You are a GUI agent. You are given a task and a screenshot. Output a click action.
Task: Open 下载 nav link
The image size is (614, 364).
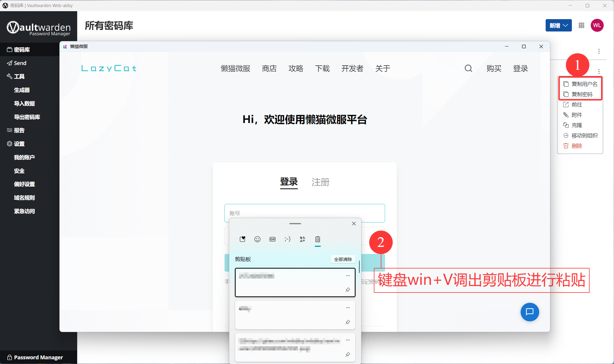[322, 69]
